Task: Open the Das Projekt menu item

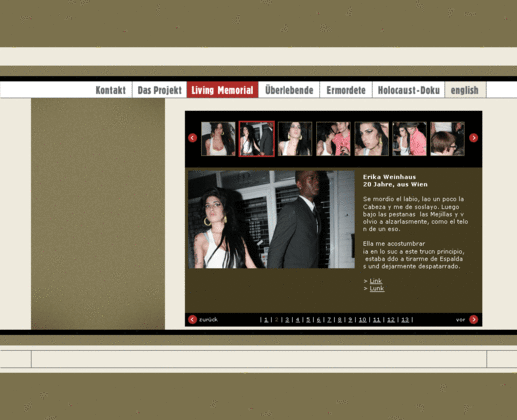Action: pyautogui.click(x=159, y=90)
